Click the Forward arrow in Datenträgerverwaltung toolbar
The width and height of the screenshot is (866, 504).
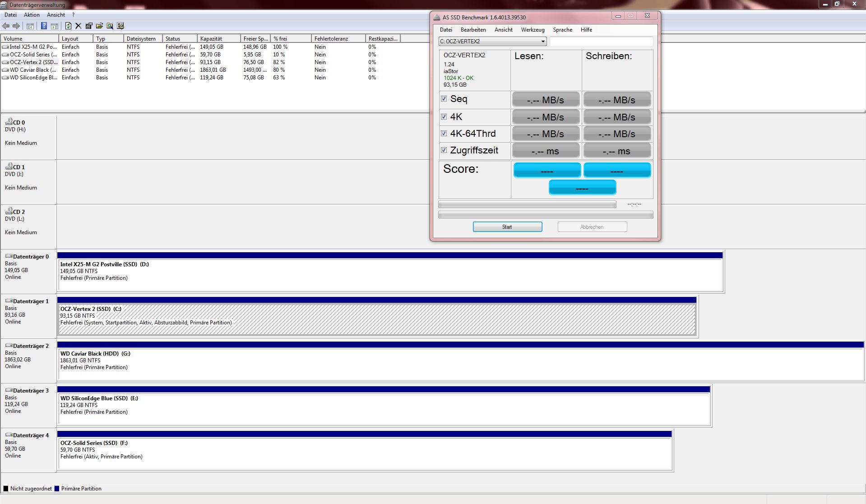click(x=16, y=26)
